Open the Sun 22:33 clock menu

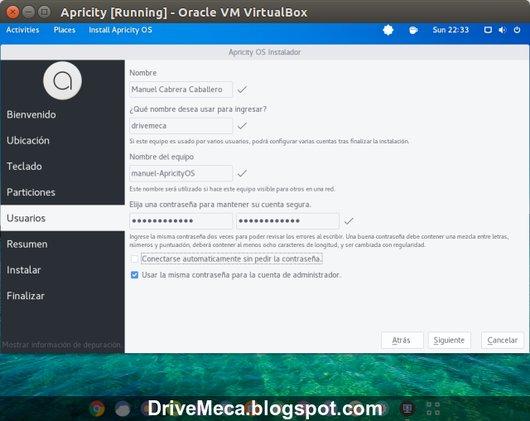pyautogui.click(x=451, y=30)
